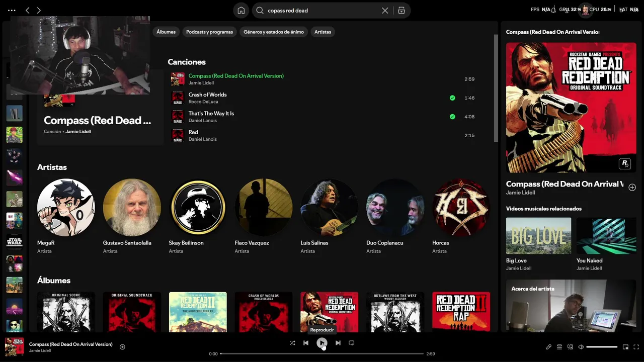The height and width of the screenshot is (362, 644).
Task: Click the search field containing 'copass red dead'
Action: 322,10
